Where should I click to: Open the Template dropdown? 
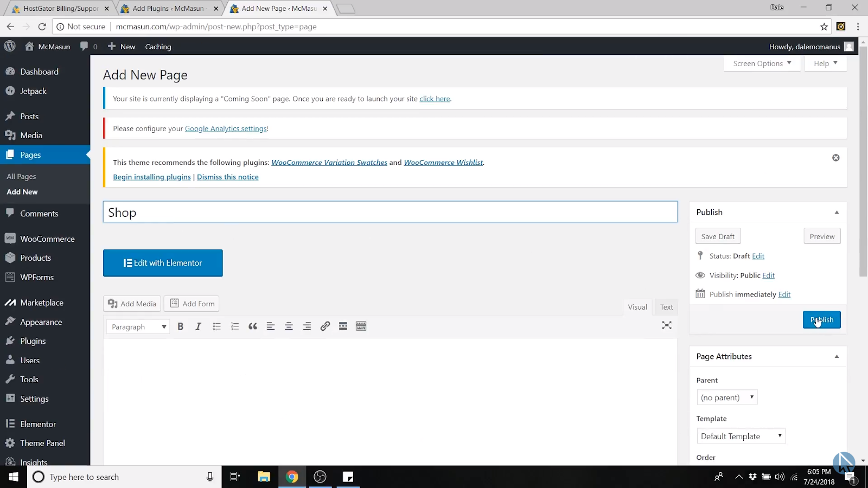[x=741, y=436]
